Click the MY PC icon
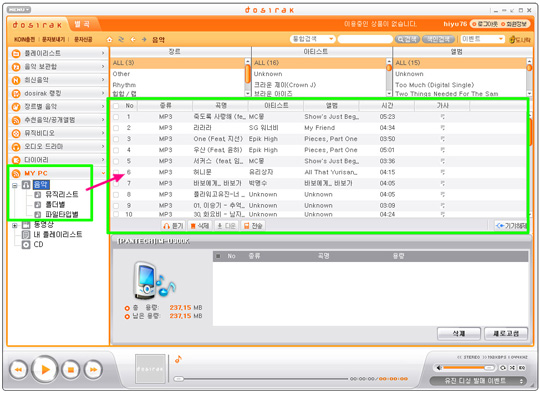Image resolution: width=540 pixels, height=393 pixels. pos(16,173)
